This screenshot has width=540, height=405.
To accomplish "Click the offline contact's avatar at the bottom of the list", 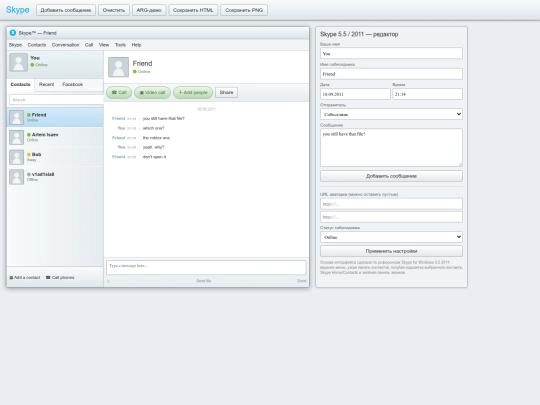I will pyautogui.click(x=16, y=177).
